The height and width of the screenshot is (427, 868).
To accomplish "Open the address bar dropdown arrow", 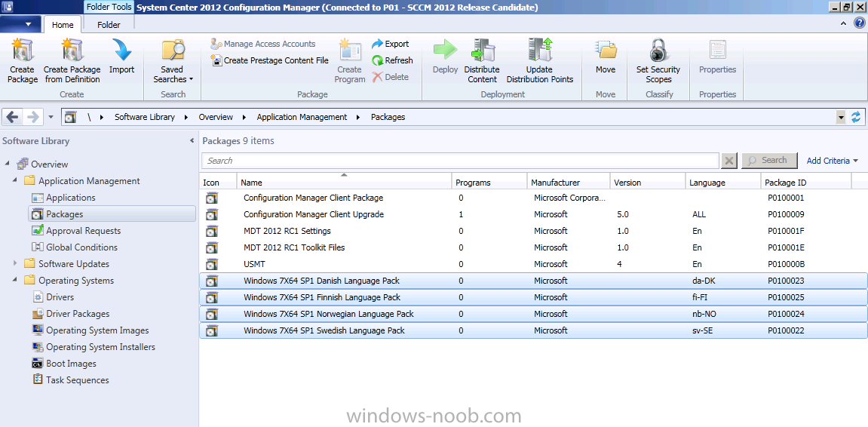I will point(841,118).
